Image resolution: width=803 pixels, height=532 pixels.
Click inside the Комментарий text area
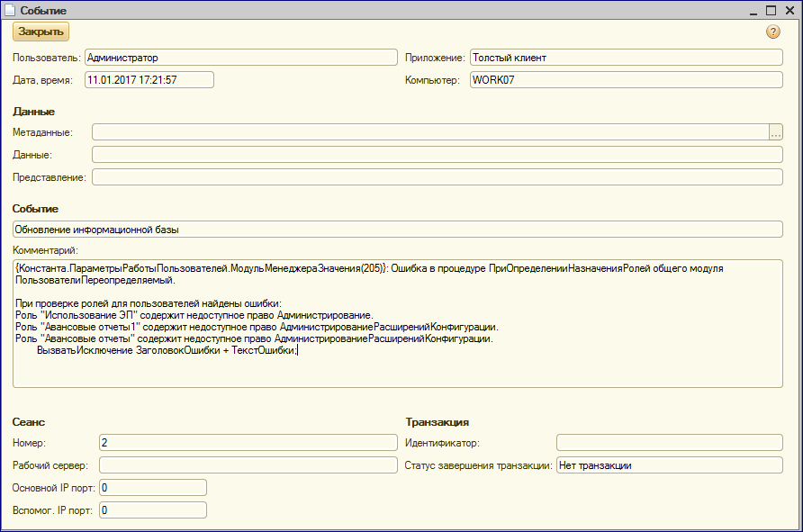397,360
